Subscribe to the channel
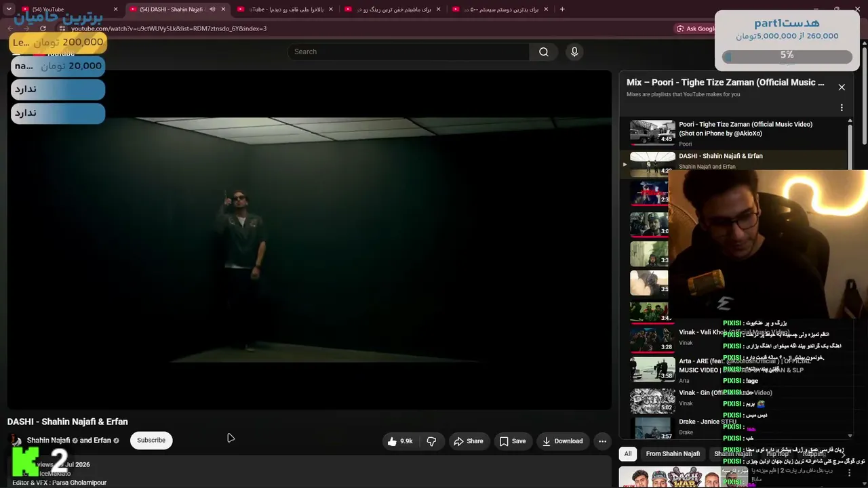 pos(151,441)
